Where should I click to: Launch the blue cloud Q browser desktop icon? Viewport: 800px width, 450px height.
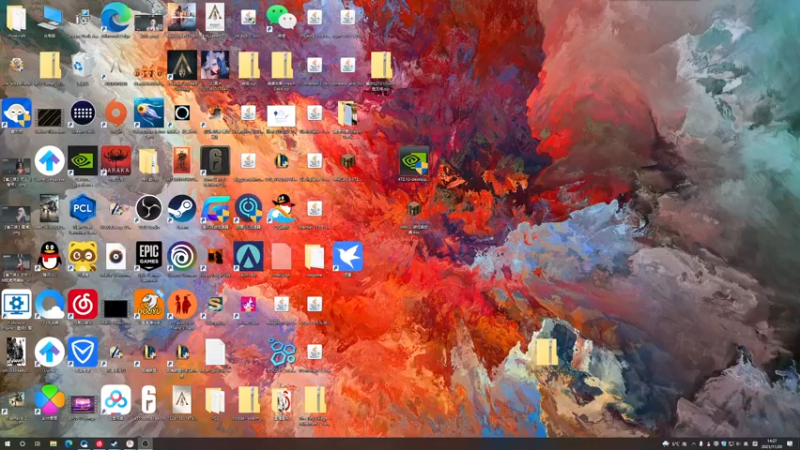(49, 304)
